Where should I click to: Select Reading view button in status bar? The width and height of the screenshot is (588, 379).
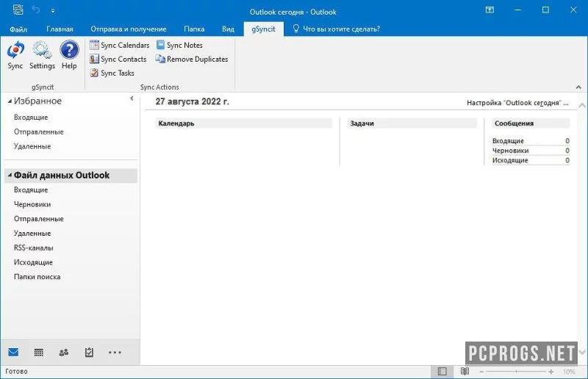465,371
